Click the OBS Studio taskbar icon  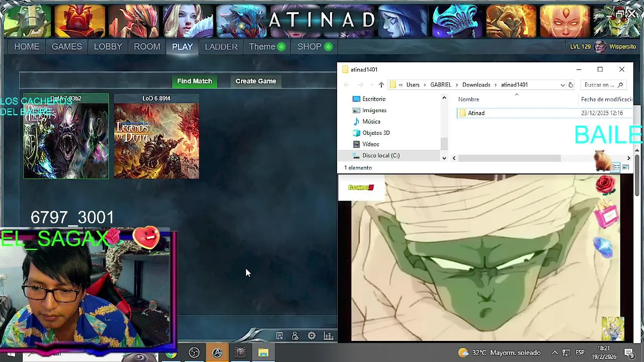pos(194,353)
